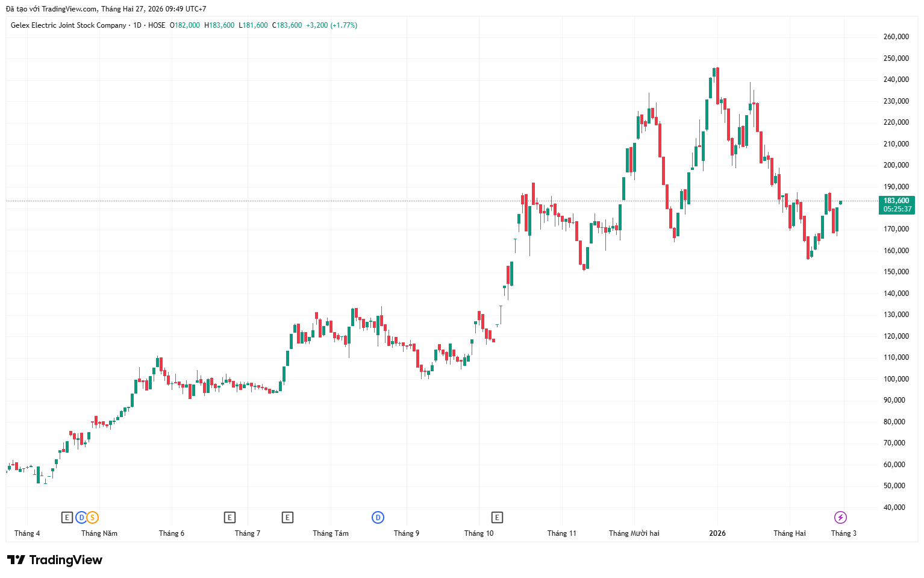The height and width of the screenshot is (578, 924).
Task: Click the orange split S marker
Action: coord(92,517)
